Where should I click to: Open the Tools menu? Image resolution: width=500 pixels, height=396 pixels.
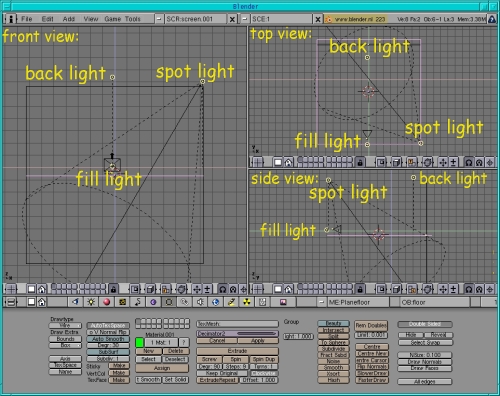pos(133,19)
